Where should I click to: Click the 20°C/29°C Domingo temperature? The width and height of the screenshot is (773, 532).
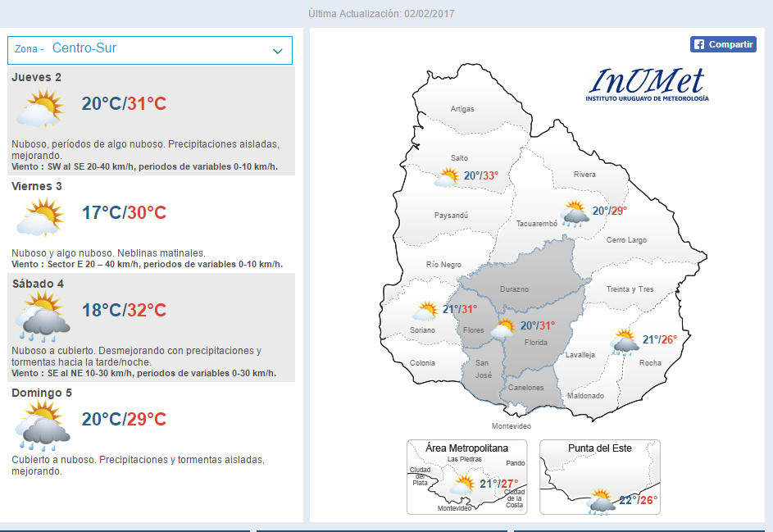pos(124,420)
